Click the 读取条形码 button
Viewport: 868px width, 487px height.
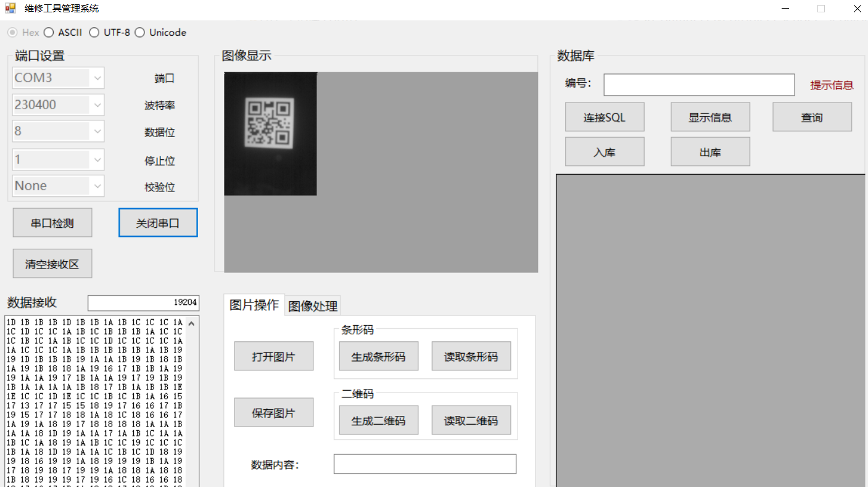[471, 356]
